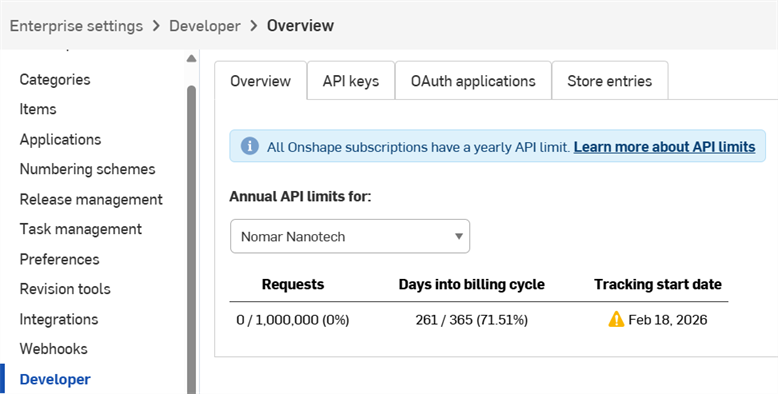Click the blue info icon in banner
Image resolution: width=778 pixels, height=394 pixels.
click(x=250, y=146)
